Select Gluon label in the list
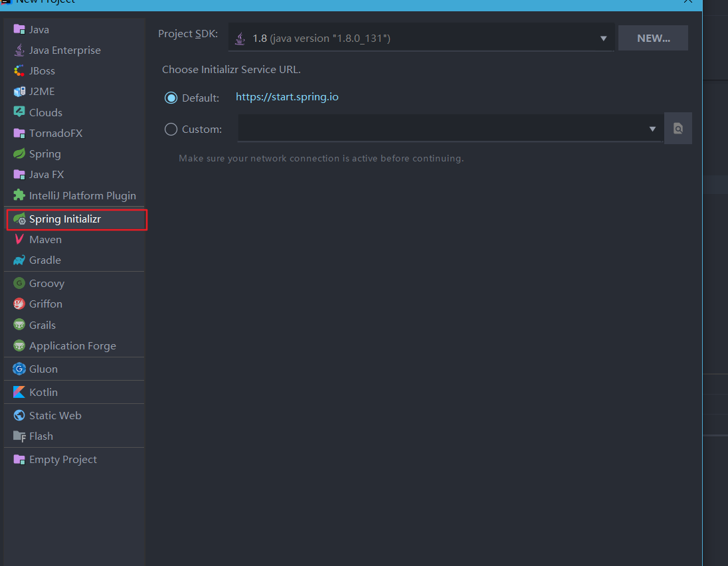Screen dimensions: 728x566 (x=44, y=369)
